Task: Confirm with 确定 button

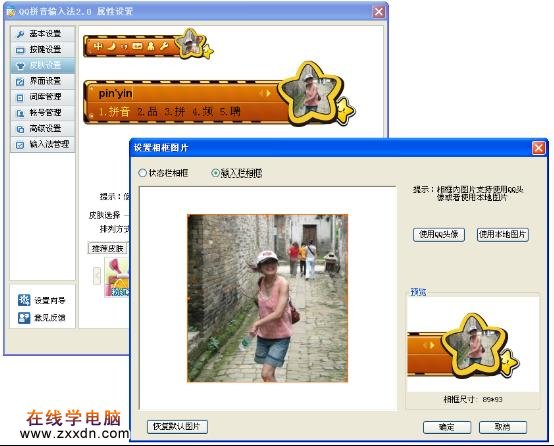Action: point(447,427)
